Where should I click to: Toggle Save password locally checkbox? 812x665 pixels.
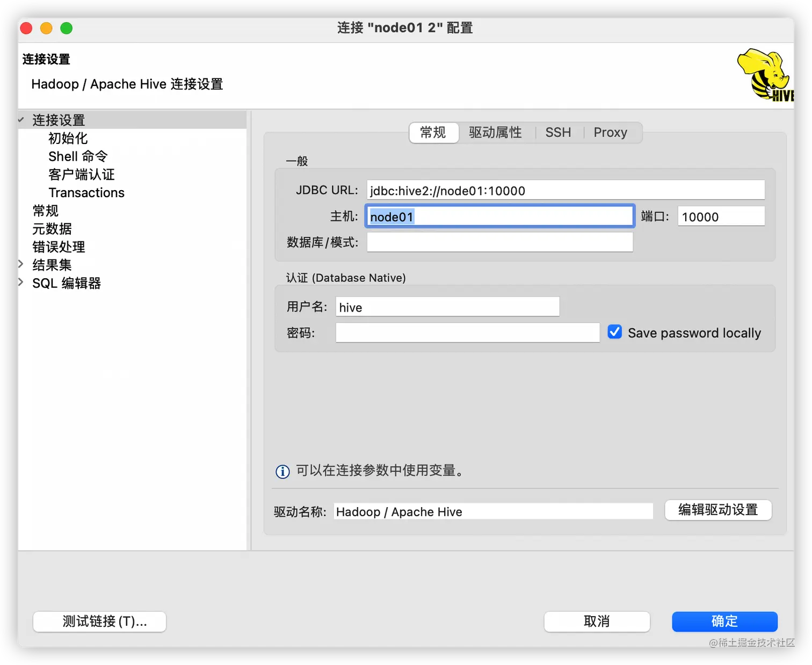615,332
